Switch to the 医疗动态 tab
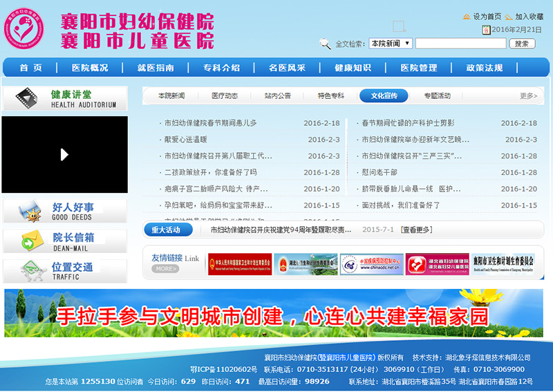Viewport: 553px width, 392px height. coord(225,95)
